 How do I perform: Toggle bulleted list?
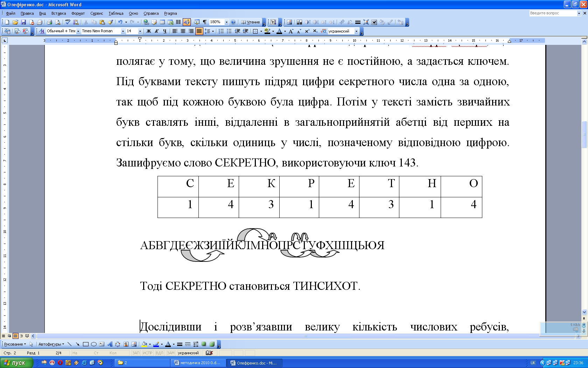229,31
